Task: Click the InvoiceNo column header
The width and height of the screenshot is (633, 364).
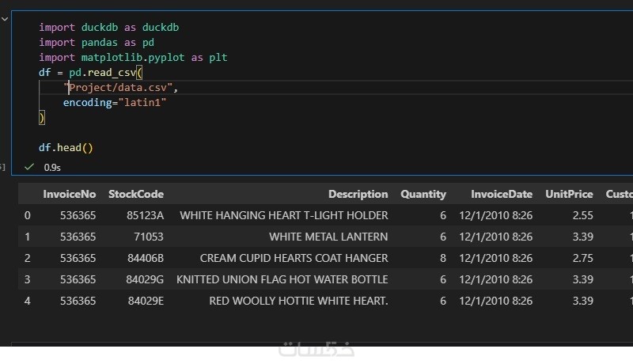Action: pyautogui.click(x=70, y=194)
